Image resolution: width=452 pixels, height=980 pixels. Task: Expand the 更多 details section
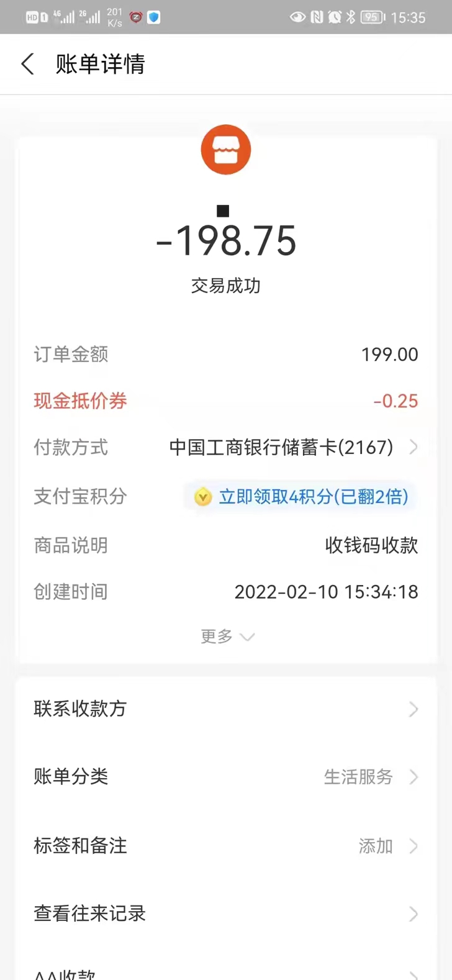click(227, 637)
